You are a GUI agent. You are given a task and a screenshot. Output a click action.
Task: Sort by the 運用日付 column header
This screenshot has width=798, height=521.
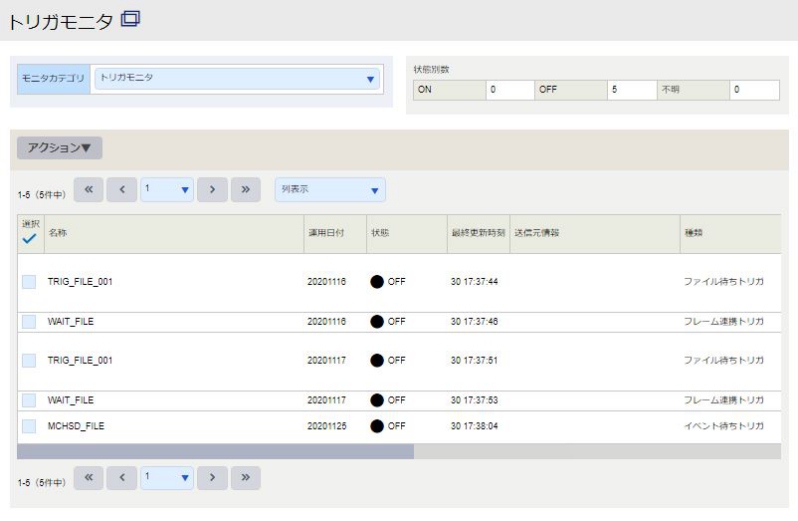pyautogui.click(x=335, y=234)
